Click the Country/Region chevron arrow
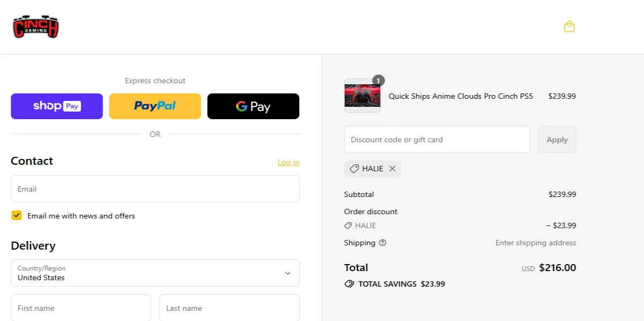644x321 pixels. pyautogui.click(x=288, y=273)
